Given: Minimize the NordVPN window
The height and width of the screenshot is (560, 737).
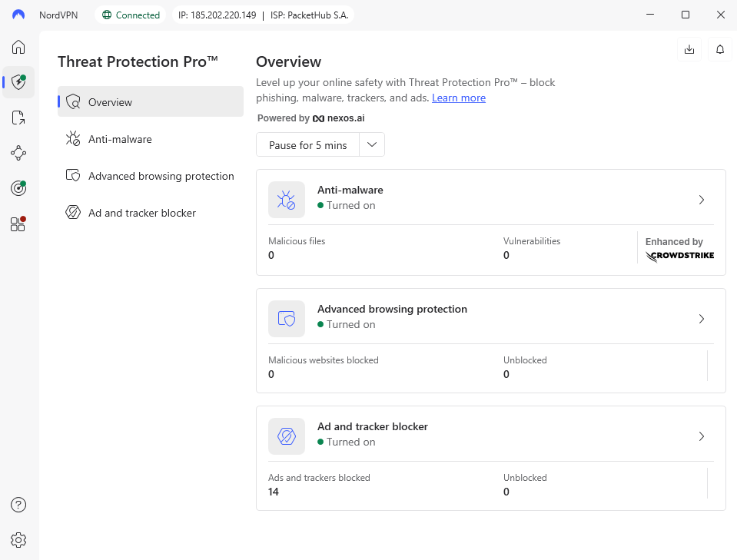Looking at the screenshot, I should pos(650,15).
